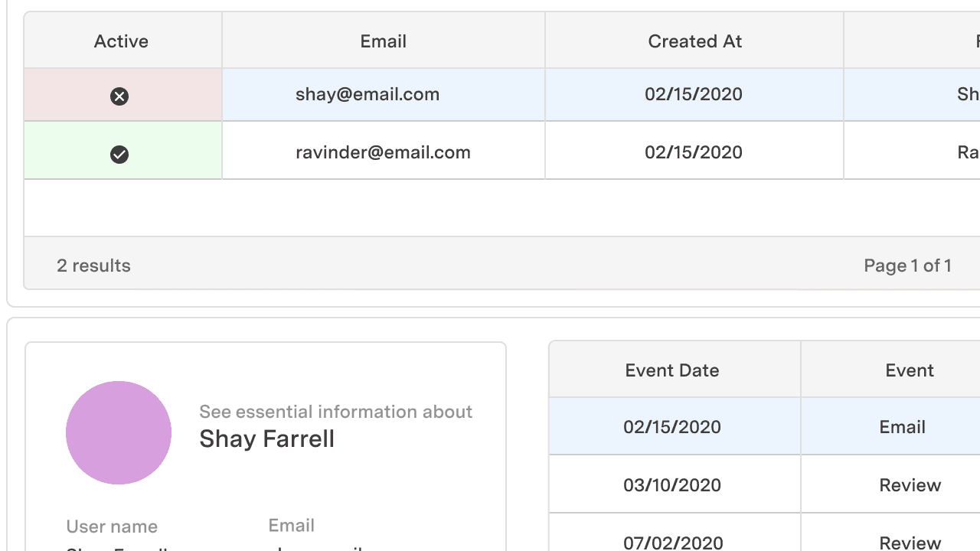
Task: Select the 02/15/2020 Email event row
Action: 765,426
